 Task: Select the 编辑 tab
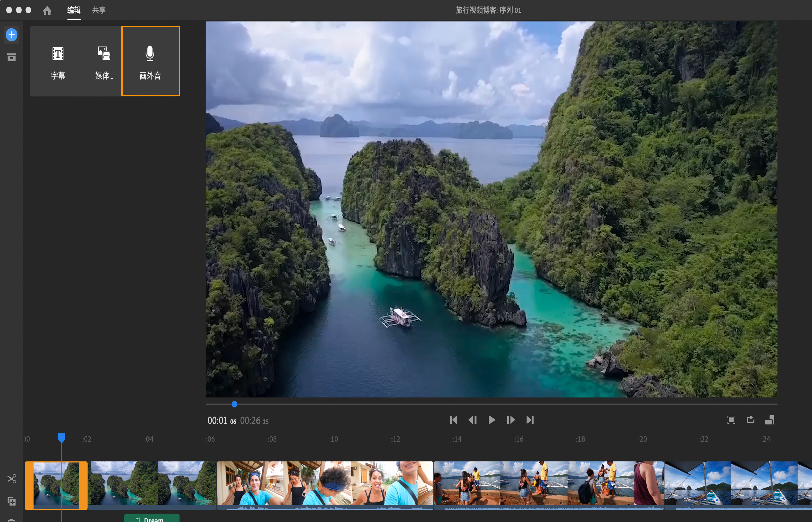74,10
